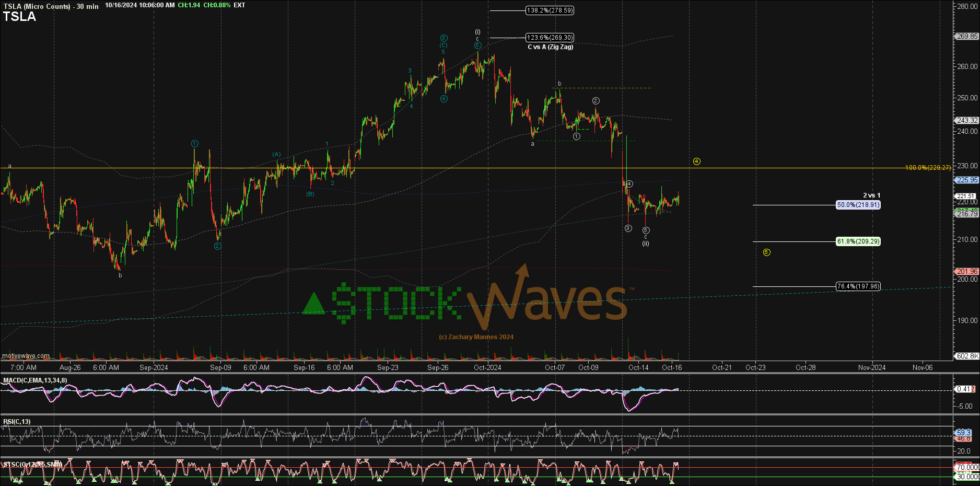The width and height of the screenshot is (980, 486).
Task: Click the Sep-16 date on the time axis
Action: 304,367
